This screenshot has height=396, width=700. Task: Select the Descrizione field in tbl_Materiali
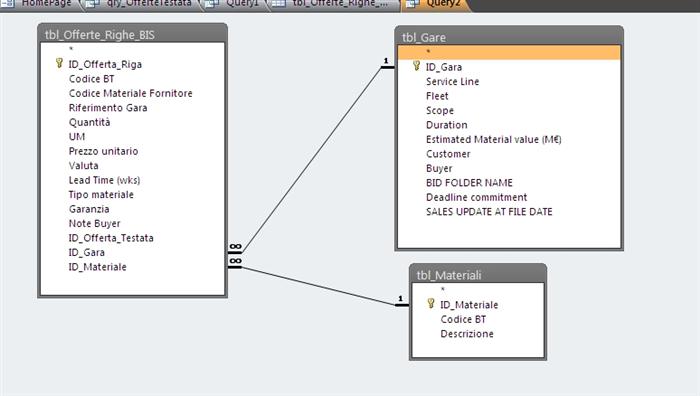(x=467, y=334)
